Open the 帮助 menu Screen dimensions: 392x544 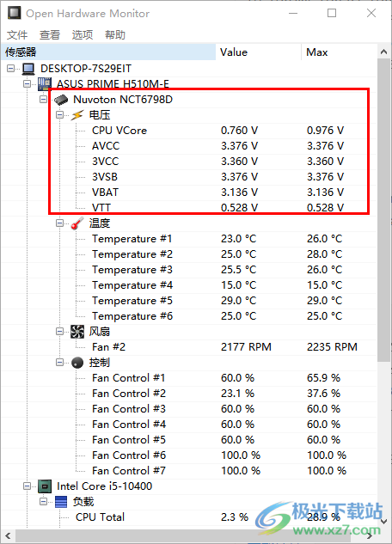tap(115, 34)
